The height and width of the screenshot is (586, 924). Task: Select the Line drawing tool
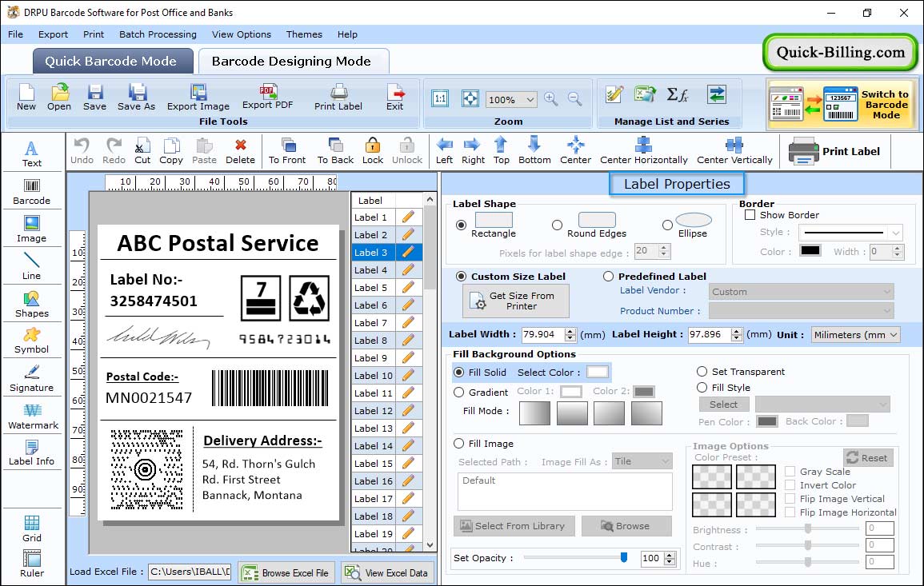[32, 267]
